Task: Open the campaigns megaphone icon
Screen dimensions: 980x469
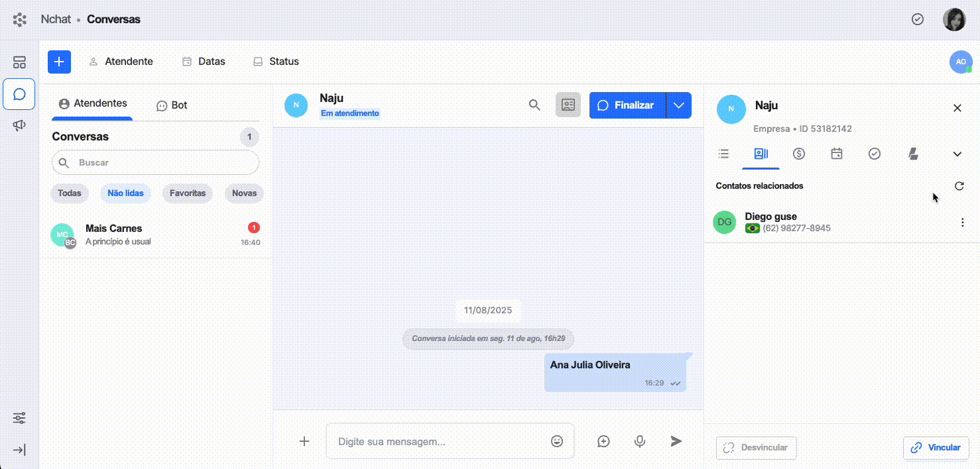Action: pyautogui.click(x=19, y=125)
